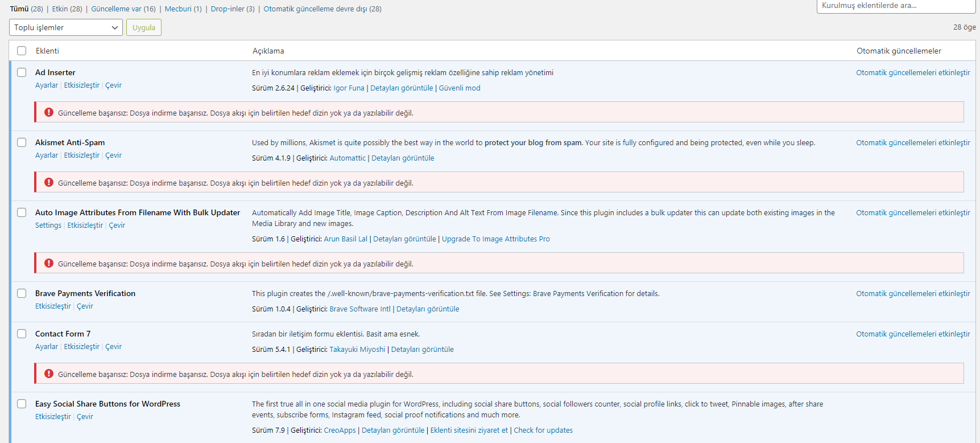The image size is (980, 443).
Task: Deactivate Ad Inserter via Etkisizleştir
Action: pyautogui.click(x=82, y=85)
